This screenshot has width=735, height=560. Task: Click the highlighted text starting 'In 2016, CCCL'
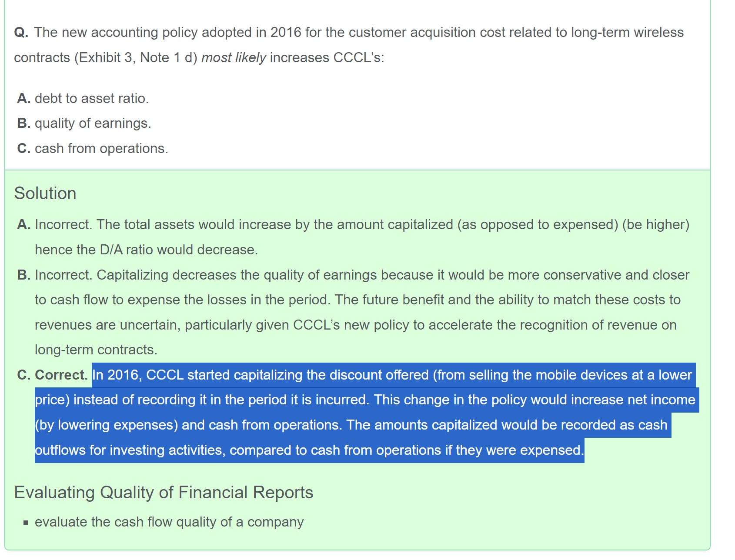(x=367, y=412)
